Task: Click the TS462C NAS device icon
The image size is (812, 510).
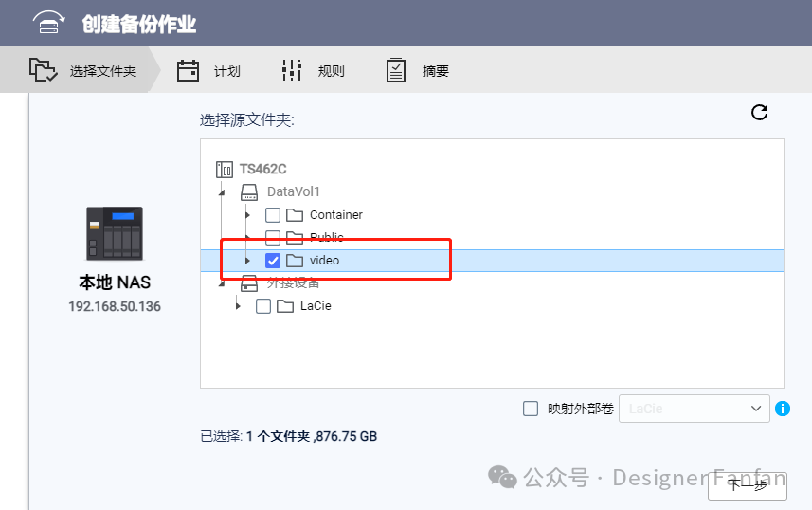Action: (225, 170)
